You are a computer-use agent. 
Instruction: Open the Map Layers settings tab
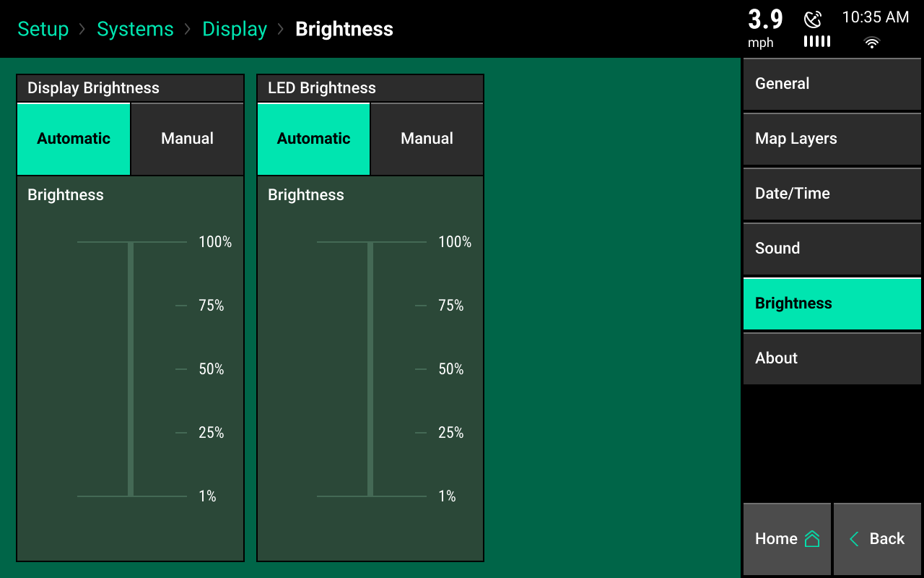[832, 139]
